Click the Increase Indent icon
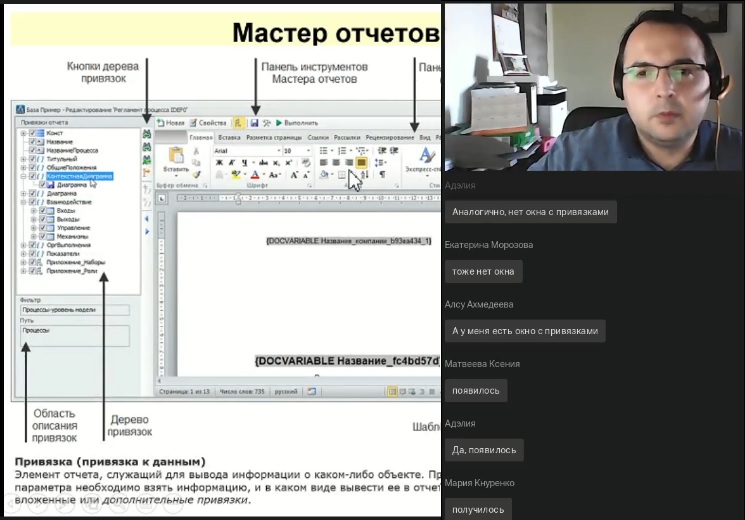The image size is (745, 520). [x=394, y=151]
